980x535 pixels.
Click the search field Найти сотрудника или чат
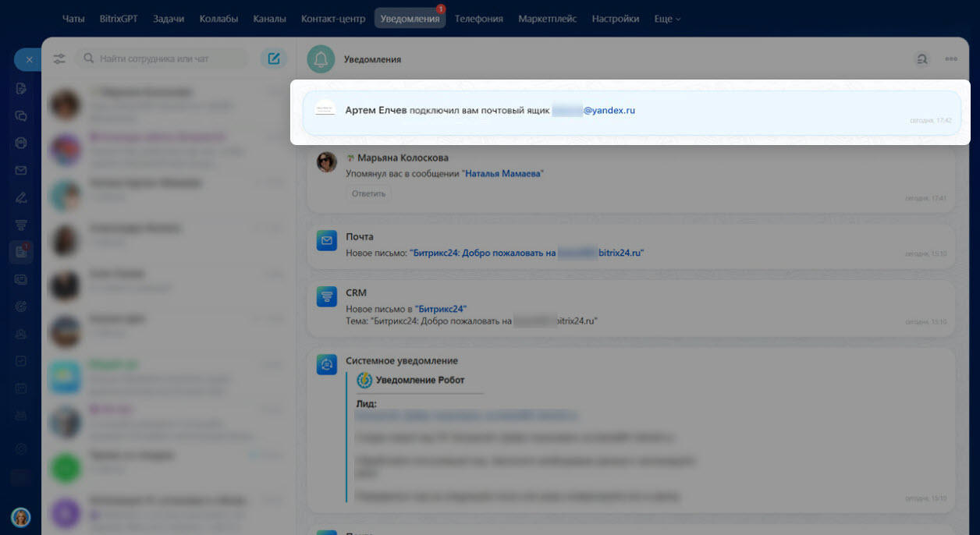(x=162, y=58)
